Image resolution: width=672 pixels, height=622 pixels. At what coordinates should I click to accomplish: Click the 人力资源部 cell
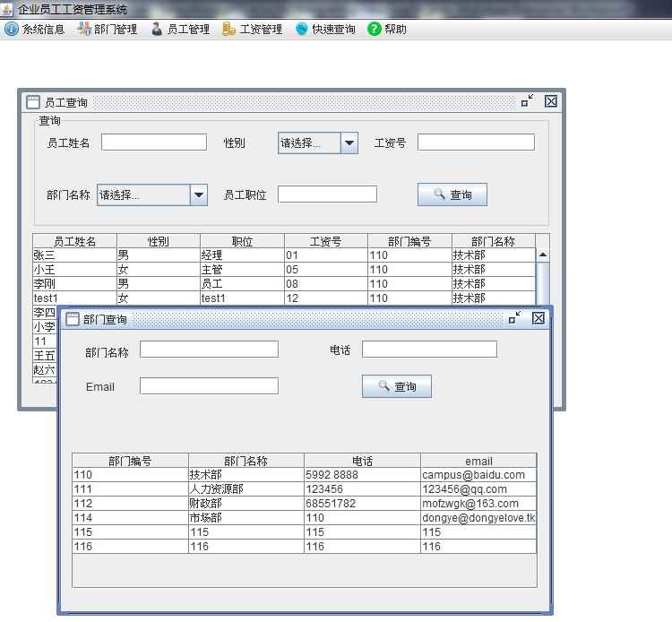246,489
